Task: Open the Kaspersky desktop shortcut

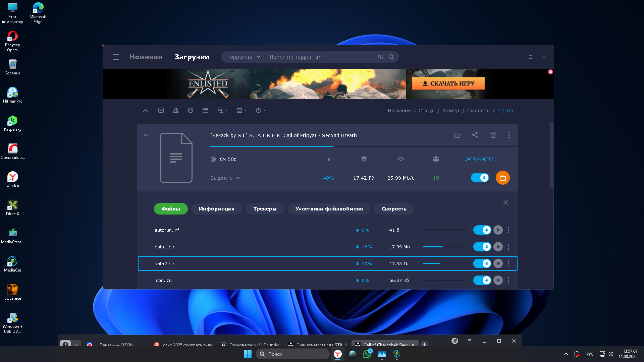Action: click(x=12, y=123)
